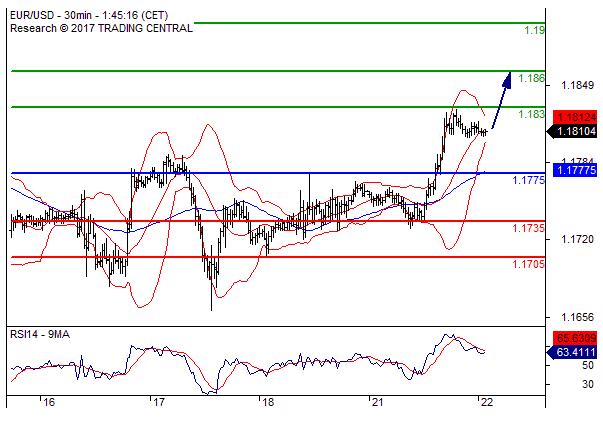The height and width of the screenshot is (425, 603).
Task: Click the red 1.18124 price tag
Action: point(575,117)
